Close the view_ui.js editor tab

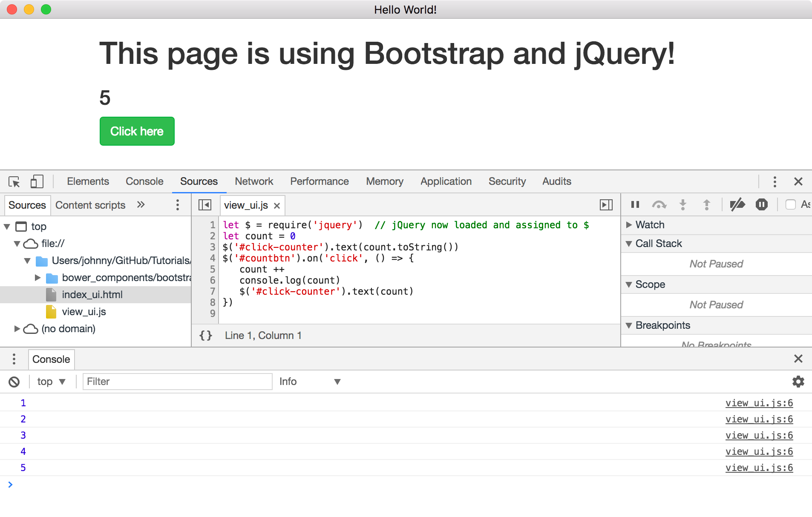tap(277, 206)
